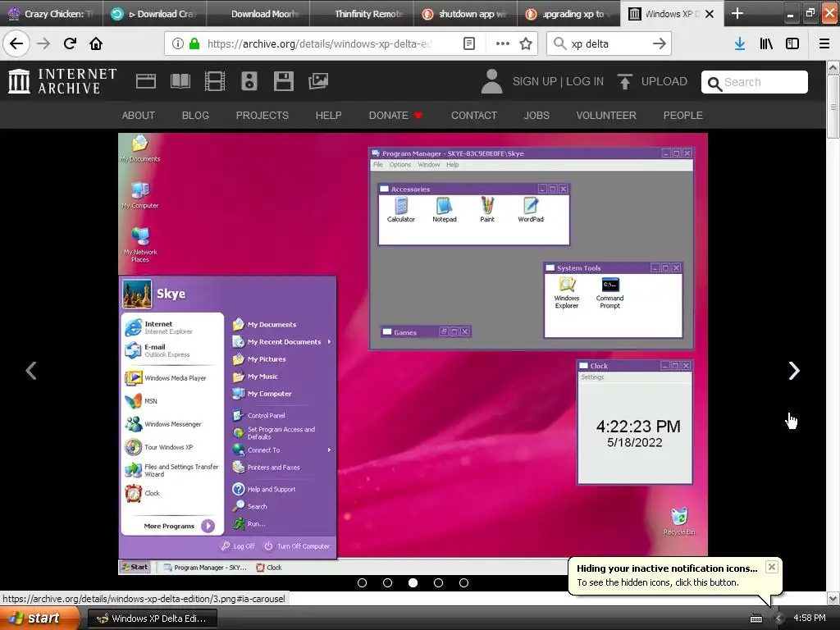Viewport: 840px width, 630px height.
Task: Click the user avatar icon
Action: click(491, 81)
